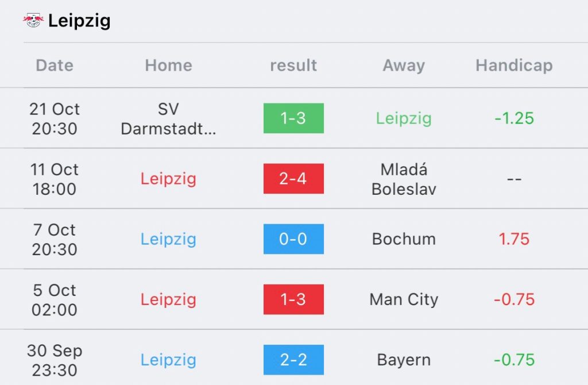This screenshot has height=385, width=588.
Task: Click the red 1.75 handicap value
Action: [x=514, y=239]
